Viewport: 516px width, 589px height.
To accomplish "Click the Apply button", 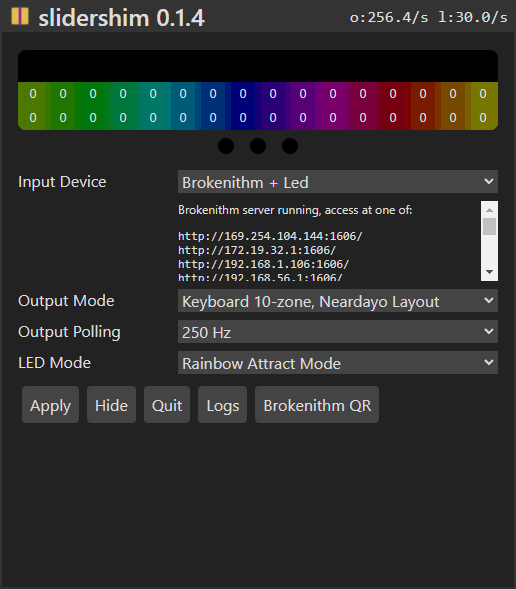I will point(50,405).
